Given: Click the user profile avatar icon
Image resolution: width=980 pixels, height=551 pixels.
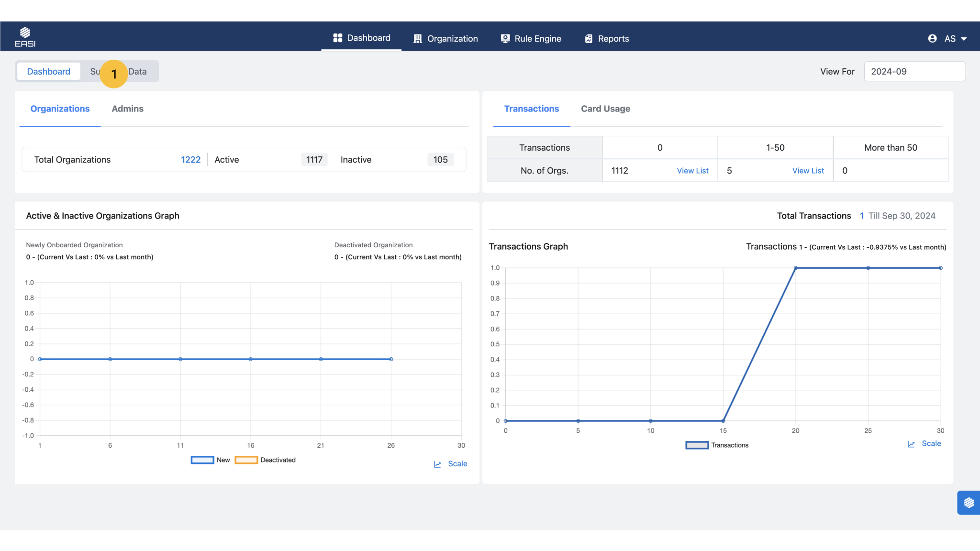Looking at the screenshot, I should pos(932,39).
